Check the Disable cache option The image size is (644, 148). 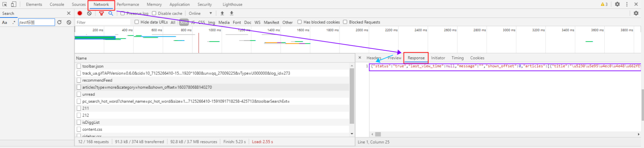click(x=154, y=13)
